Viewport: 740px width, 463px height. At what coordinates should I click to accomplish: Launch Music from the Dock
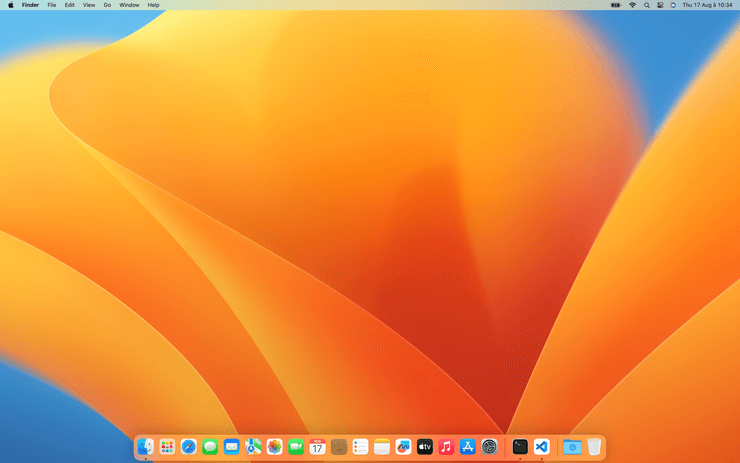446,446
